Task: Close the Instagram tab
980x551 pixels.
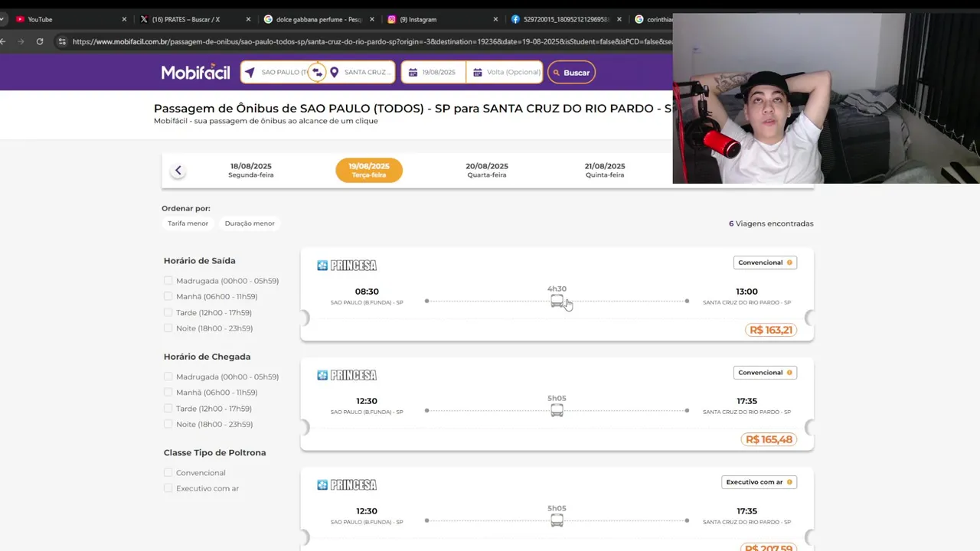Action: pos(495,19)
